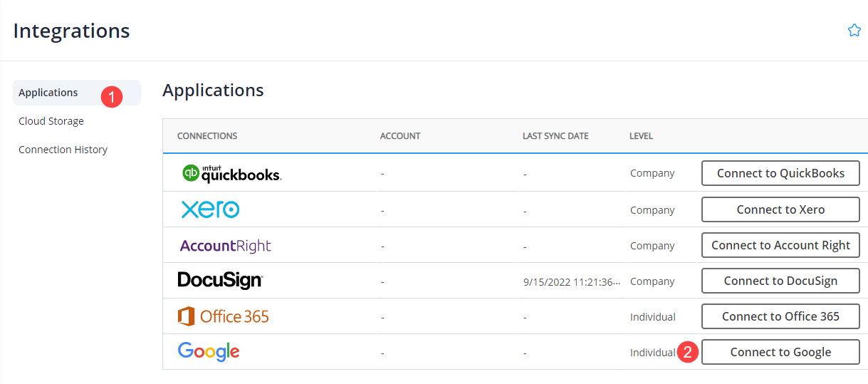Click the LEVEL column header
This screenshot has height=384, width=868.
pyautogui.click(x=641, y=136)
